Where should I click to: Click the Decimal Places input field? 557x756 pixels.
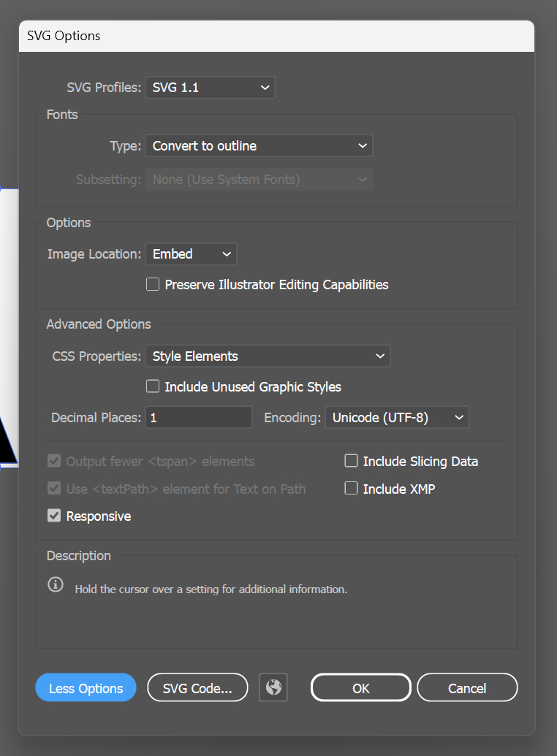click(199, 418)
